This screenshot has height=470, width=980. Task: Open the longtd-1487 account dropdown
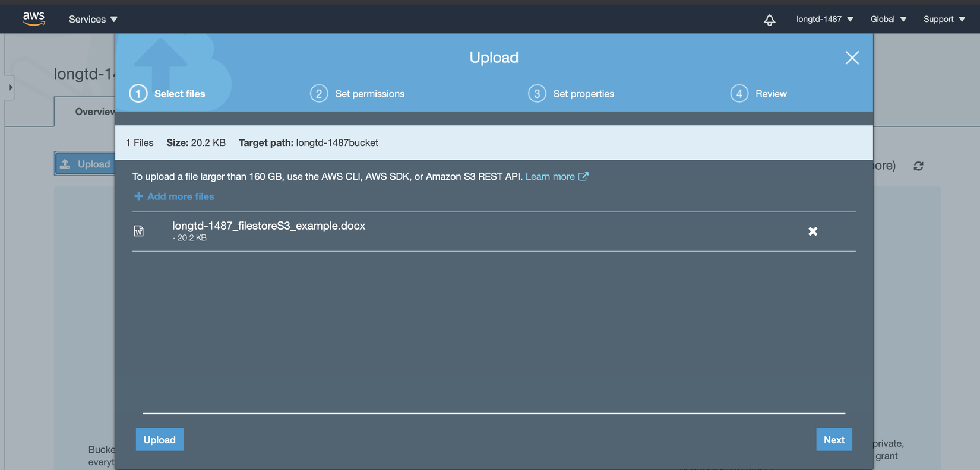[x=825, y=20]
